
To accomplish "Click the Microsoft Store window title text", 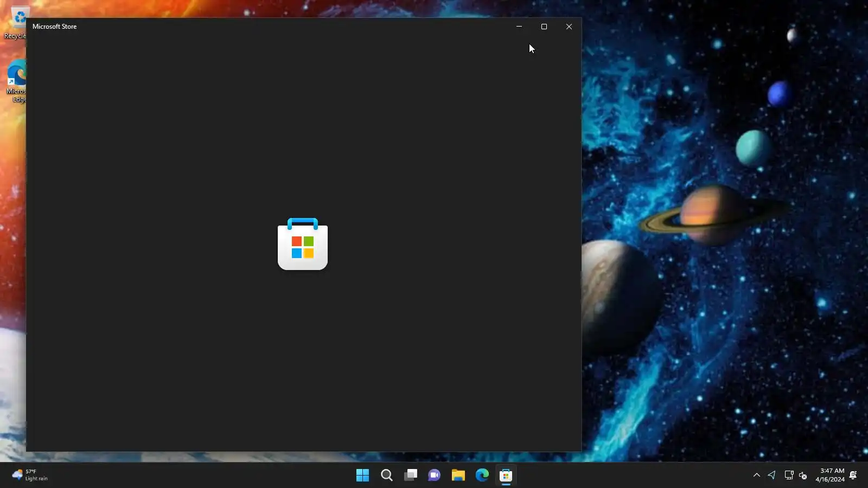I will pos(55,27).
